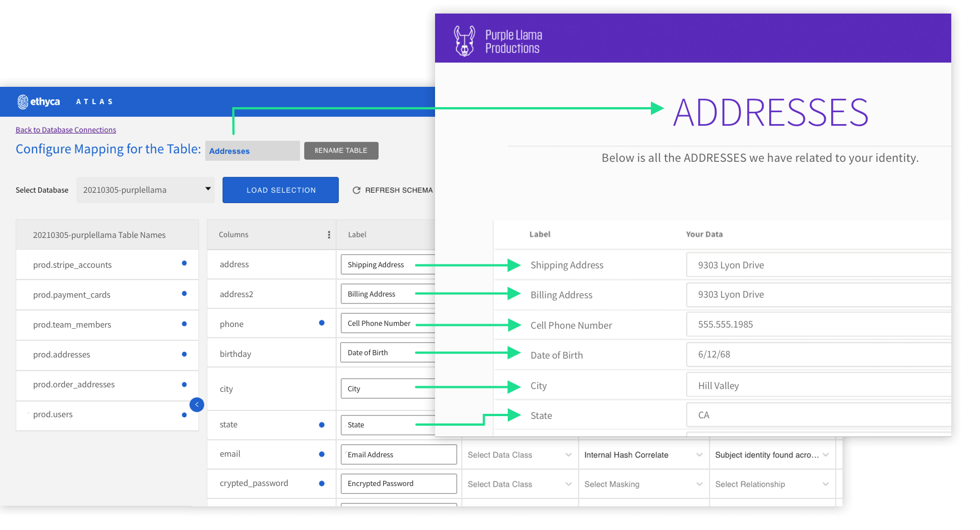This screenshot has height=530, width=980.
Task: Edit the Shipping Address label field
Action: pos(388,265)
